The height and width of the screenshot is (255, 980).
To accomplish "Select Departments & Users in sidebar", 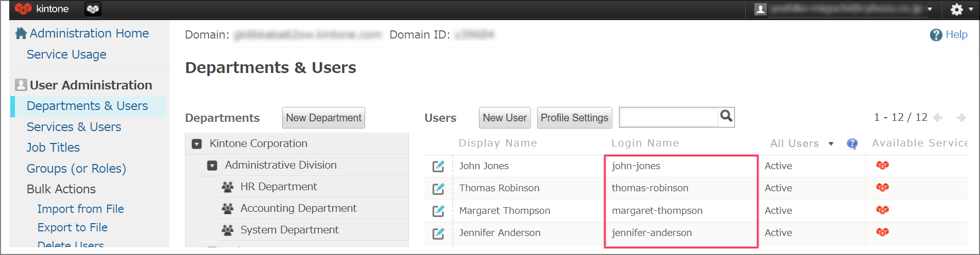I will 87,106.
